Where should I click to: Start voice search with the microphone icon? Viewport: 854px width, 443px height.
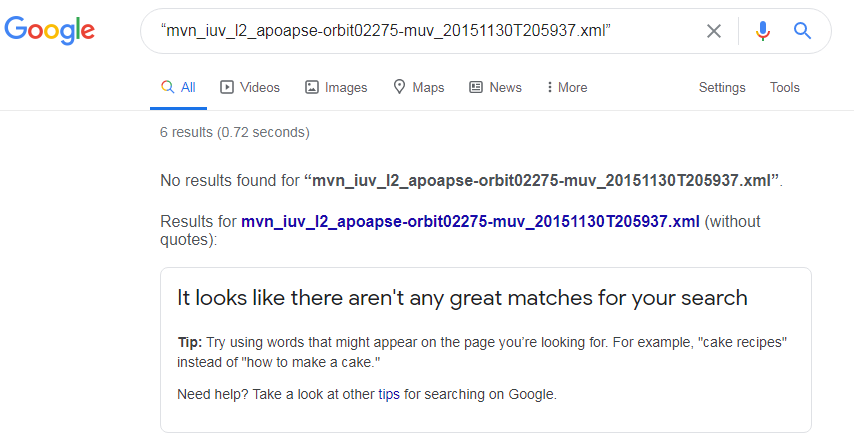click(x=762, y=31)
